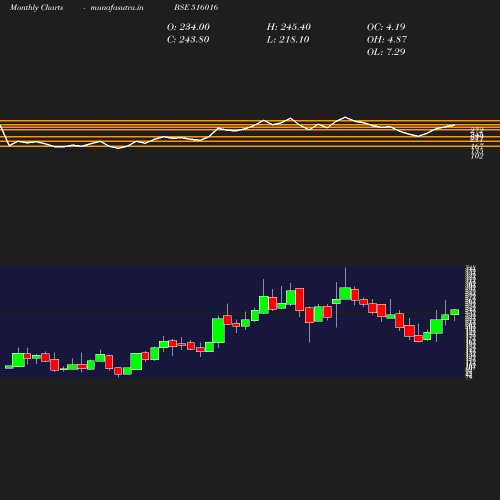Click the candle with the tallest upper wick
500x500 pixels.
(345, 293)
